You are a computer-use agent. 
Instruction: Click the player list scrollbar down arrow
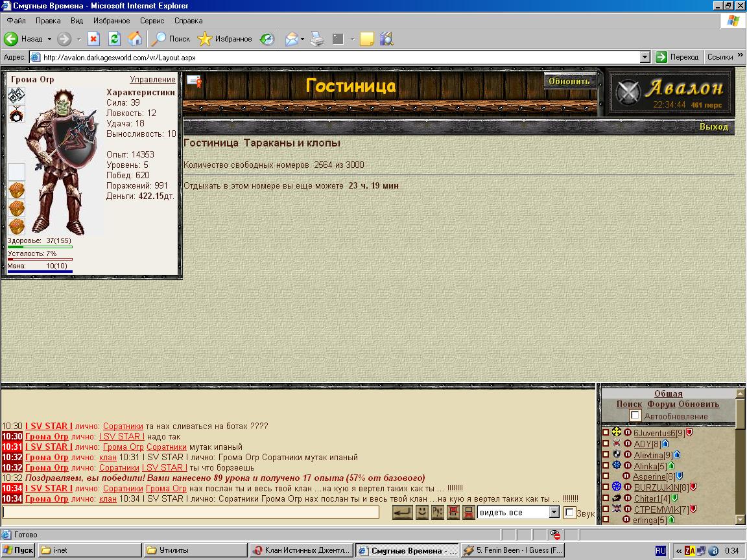pos(741,520)
